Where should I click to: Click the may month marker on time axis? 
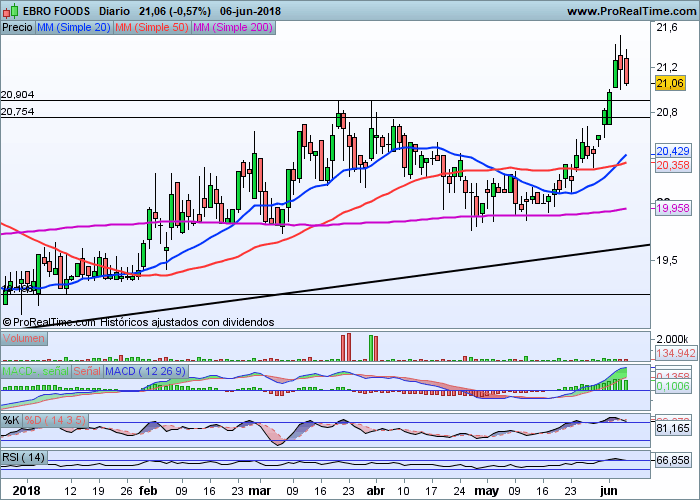point(487,491)
